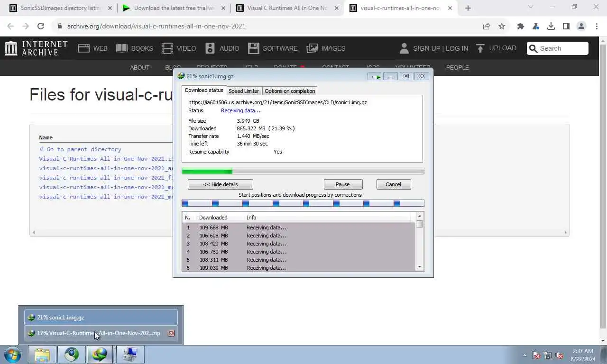The height and width of the screenshot is (364, 607).
Task: Switch to Download the latest free trial tab
Action: pos(174,8)
